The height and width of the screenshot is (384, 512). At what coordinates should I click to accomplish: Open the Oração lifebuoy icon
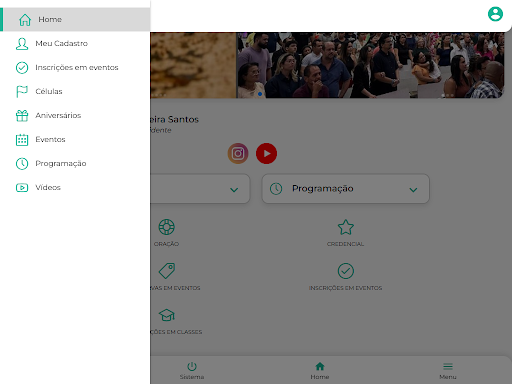[167, 227]
